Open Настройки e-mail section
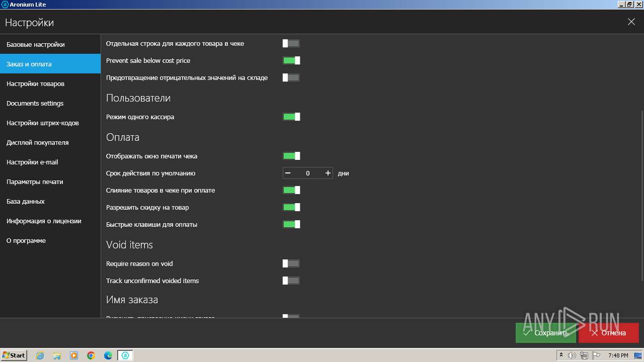Viewport: 644px width, 362px height. [x=50, y=162]
